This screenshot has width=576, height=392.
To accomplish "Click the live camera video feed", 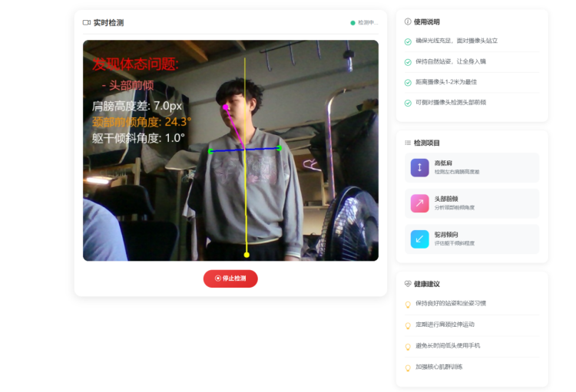I will 230,150.
